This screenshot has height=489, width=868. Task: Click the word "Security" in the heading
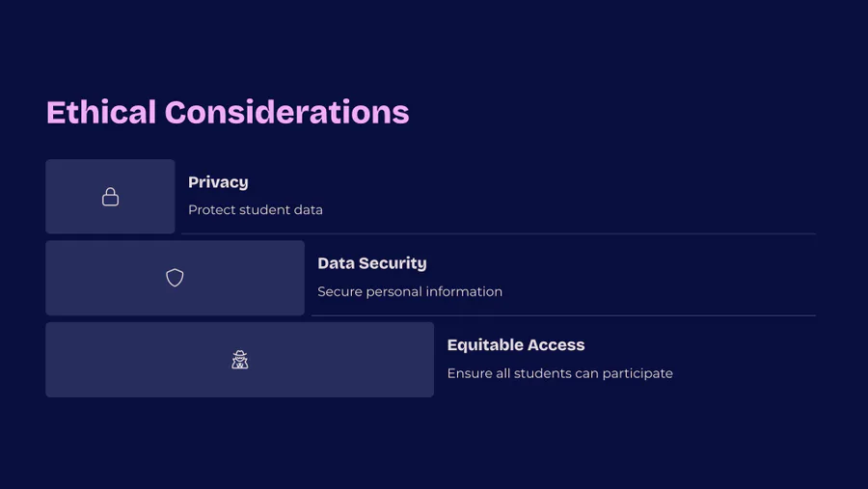click(393, 263)
